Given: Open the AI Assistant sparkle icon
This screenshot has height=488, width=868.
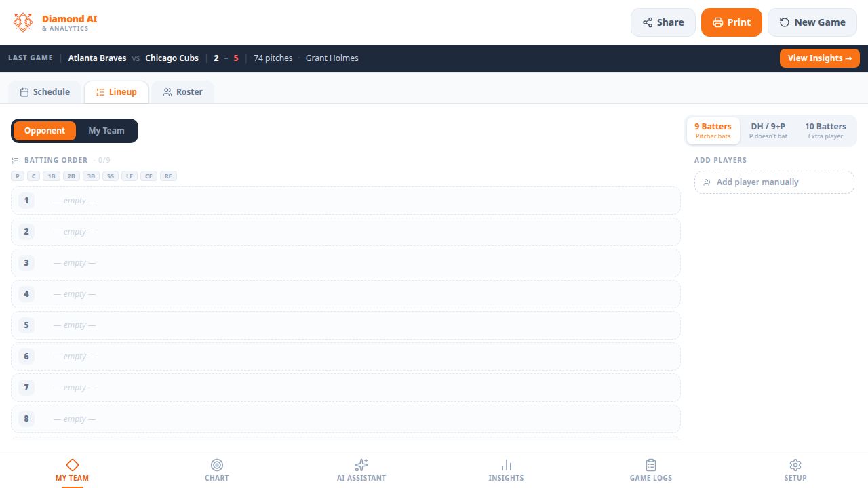Looking at the screenshot, I should pyautogui.click(x=361, y=465).
